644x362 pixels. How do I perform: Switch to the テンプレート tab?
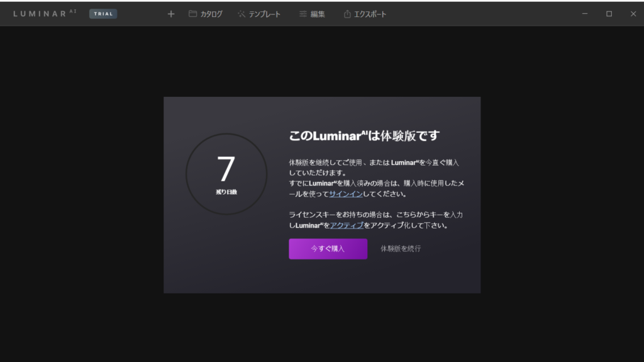[259, 14]
